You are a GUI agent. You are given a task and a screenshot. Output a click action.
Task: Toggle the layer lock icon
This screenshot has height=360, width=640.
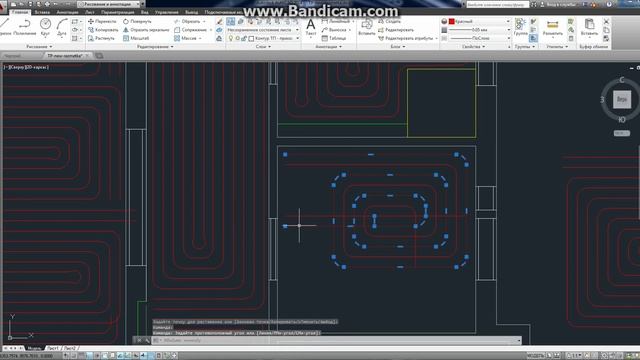(x=244, y=38)
